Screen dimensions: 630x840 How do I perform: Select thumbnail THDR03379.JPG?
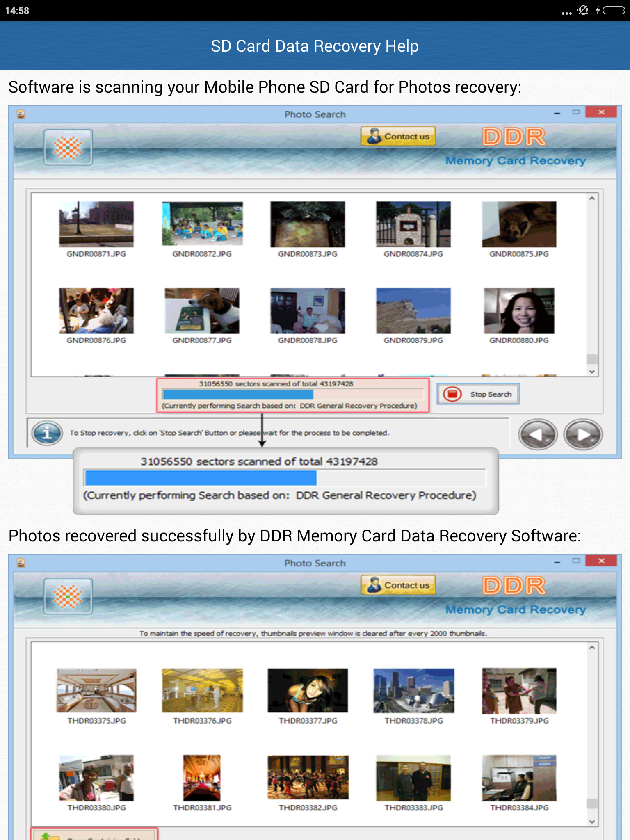pos(519,691)
